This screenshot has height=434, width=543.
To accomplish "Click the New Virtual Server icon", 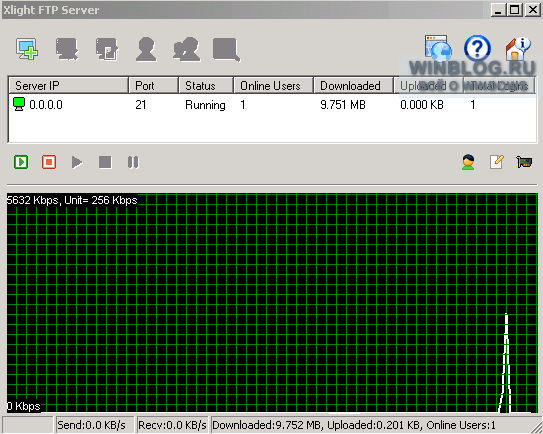I will coord(27,49).
